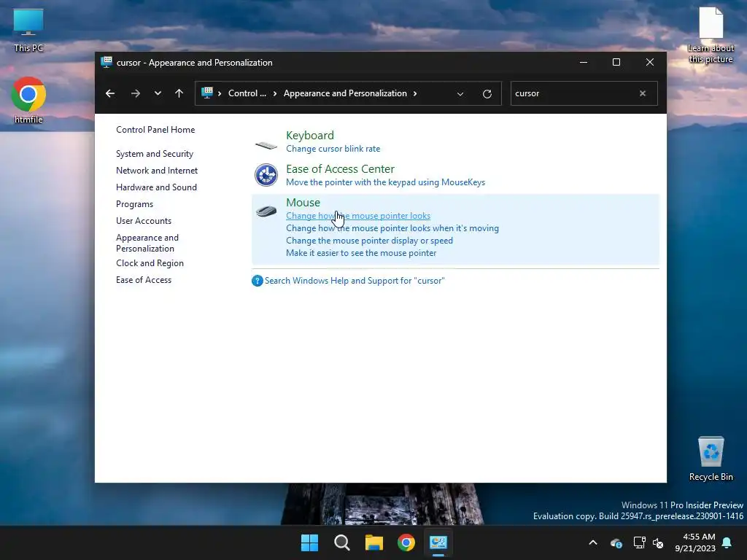Click Control Panel taskbar button
The image size is (747, 560).
pos(438,542)
